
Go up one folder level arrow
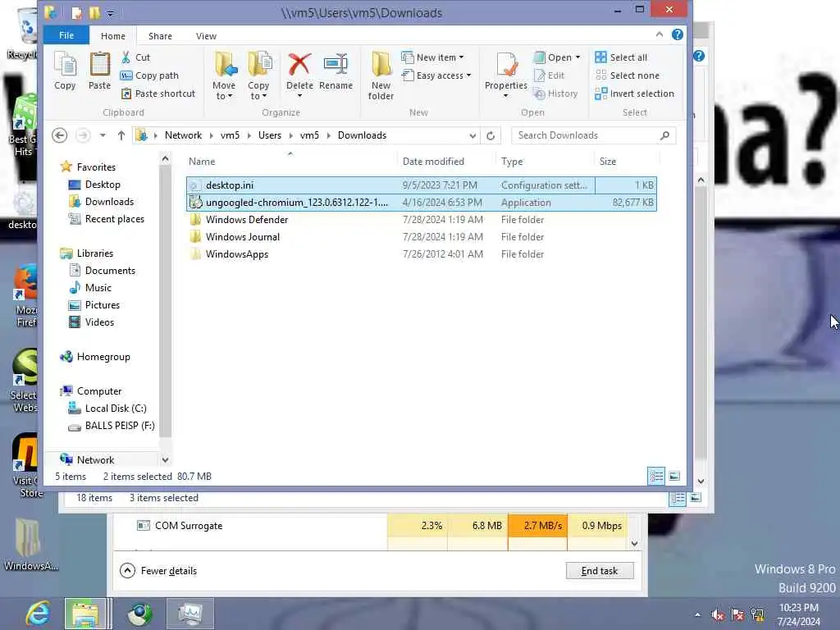(121, 135)
